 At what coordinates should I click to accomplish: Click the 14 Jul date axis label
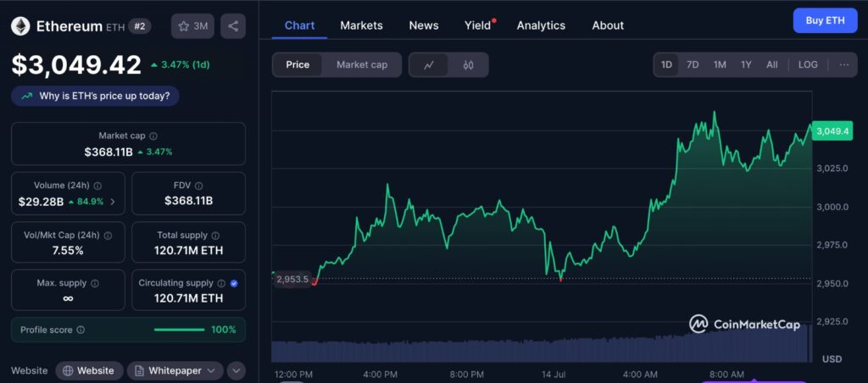(x=555, y=375)
